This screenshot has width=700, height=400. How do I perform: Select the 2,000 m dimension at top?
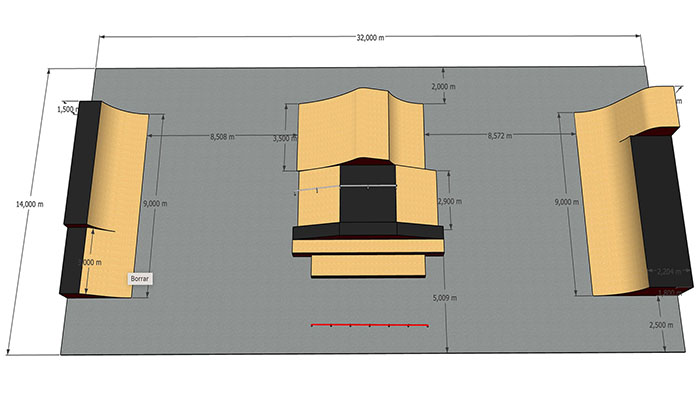pos(445,87)
